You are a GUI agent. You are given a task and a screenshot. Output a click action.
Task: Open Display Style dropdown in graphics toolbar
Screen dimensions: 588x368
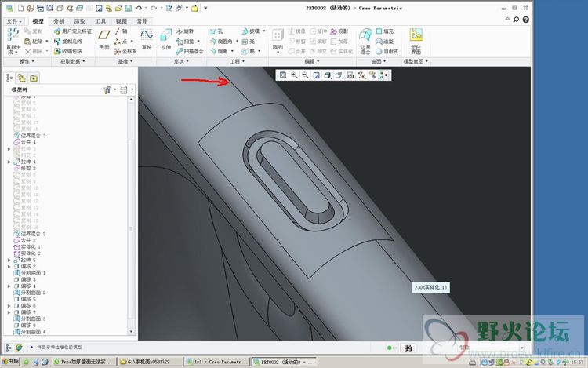tap(328, 75)
